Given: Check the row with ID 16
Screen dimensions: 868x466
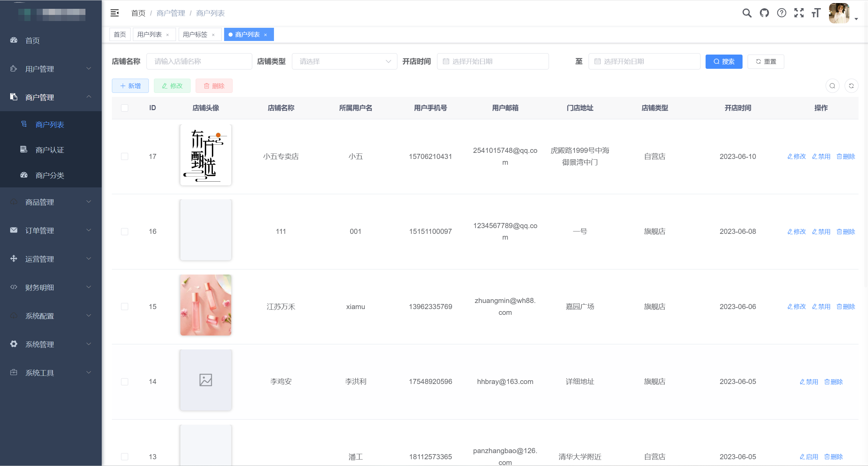Looking at the screenshot, I should click(x=124, y=231).
